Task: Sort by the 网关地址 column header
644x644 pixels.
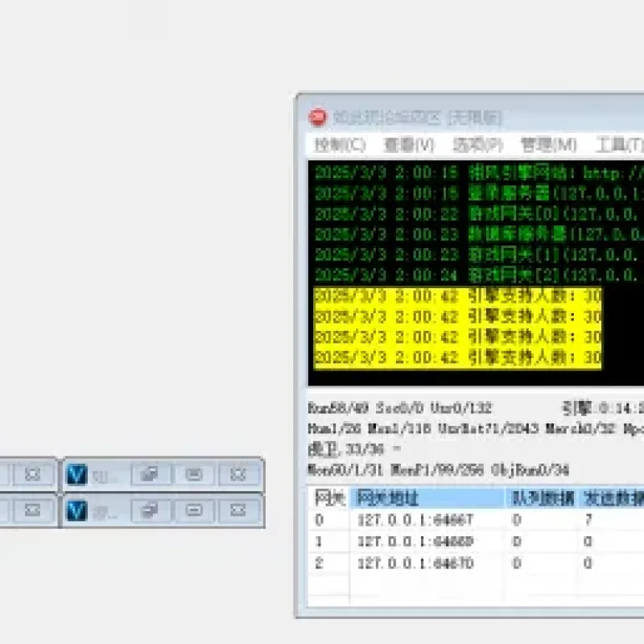Action: point(428,498)
